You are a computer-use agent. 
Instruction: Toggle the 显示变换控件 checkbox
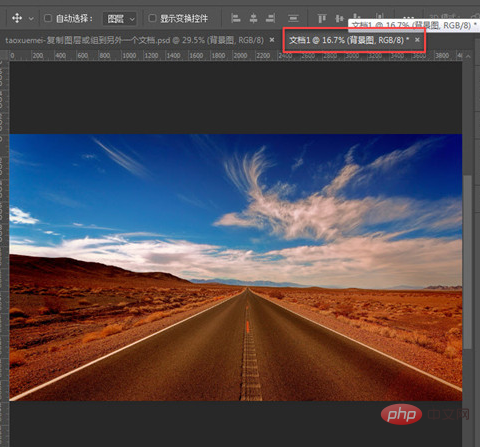(152, 18)
